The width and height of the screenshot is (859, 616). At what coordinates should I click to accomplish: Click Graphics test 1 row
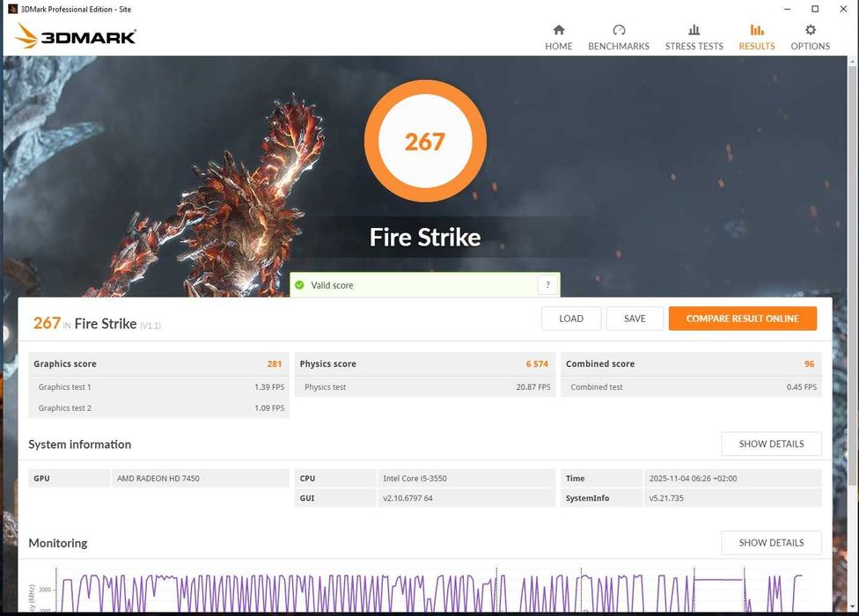click(159, 386)
